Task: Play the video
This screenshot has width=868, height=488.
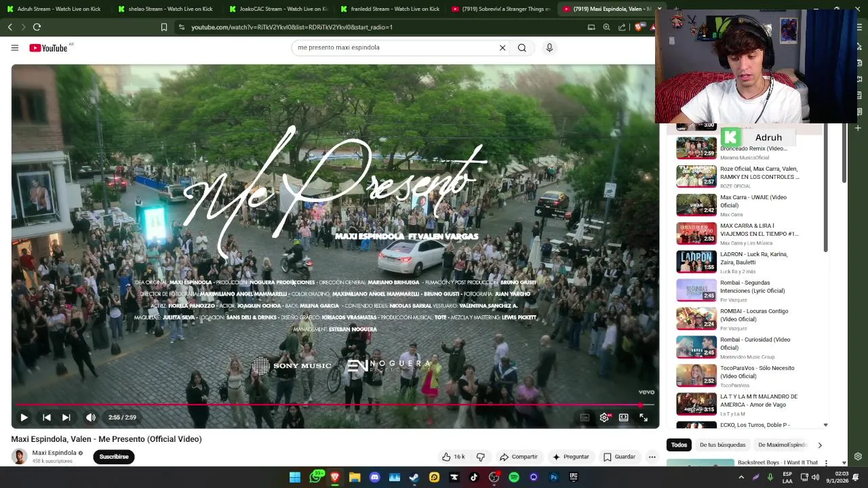Action: pyautogui.click(x=24, y=418)
